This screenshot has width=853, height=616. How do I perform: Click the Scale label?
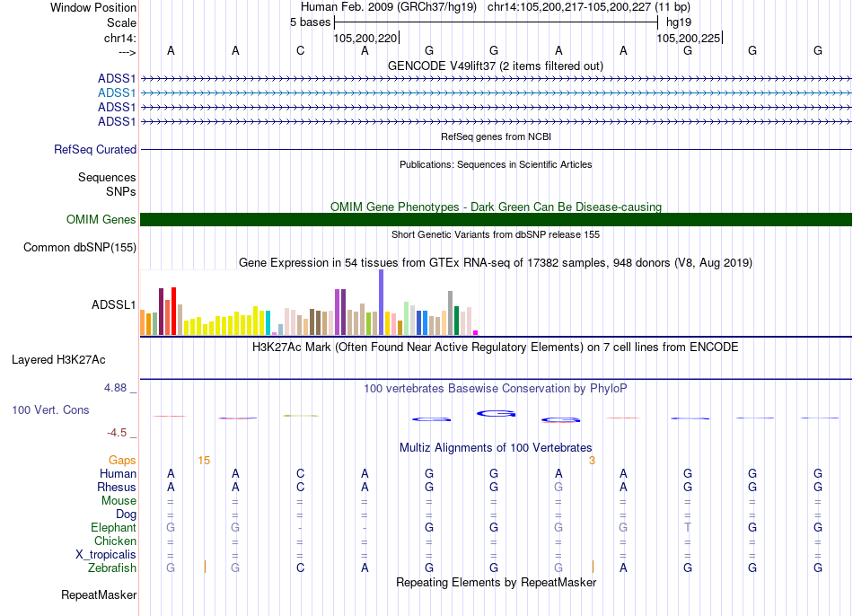click(121, 22)
